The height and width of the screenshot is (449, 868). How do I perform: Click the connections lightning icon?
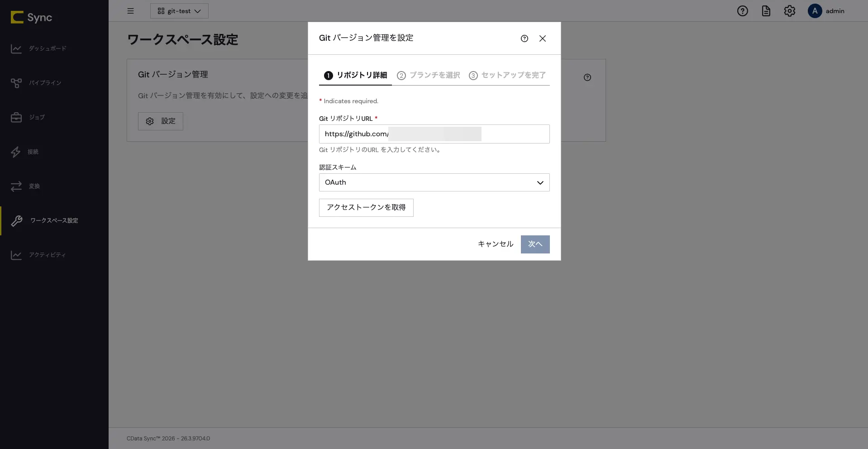(16, 152)
